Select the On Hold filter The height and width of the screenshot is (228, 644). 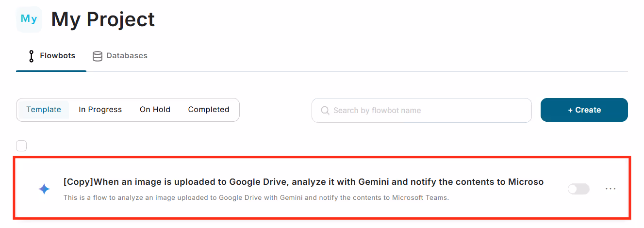point(155,110)
